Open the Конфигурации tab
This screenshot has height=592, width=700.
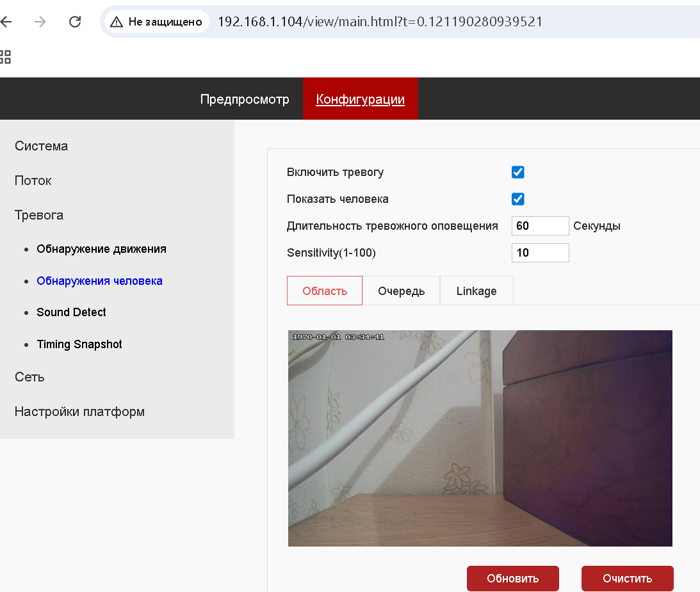pyautogui.click(x=361, y=99)
